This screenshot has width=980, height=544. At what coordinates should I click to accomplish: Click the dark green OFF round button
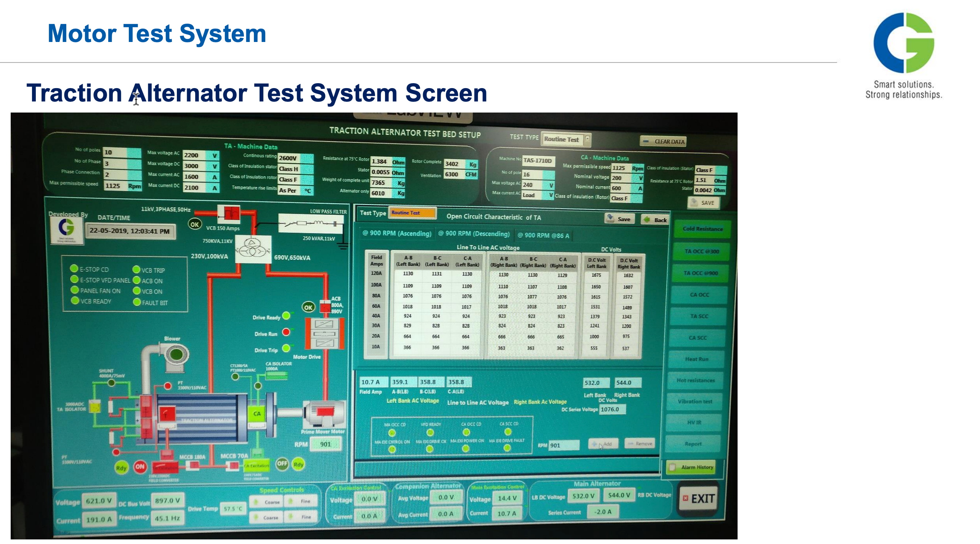(x=282, y=464)
